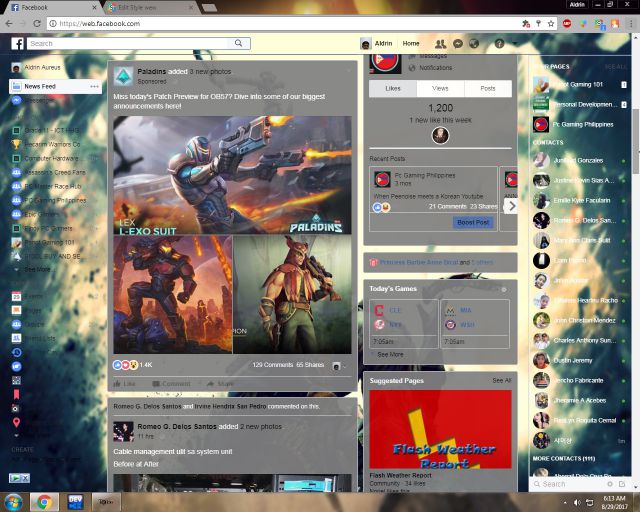Open the red location pin icon in the sidebar
Image resolution: width=640 pixels, height=512 pixels.
click(x=16, y=422)
